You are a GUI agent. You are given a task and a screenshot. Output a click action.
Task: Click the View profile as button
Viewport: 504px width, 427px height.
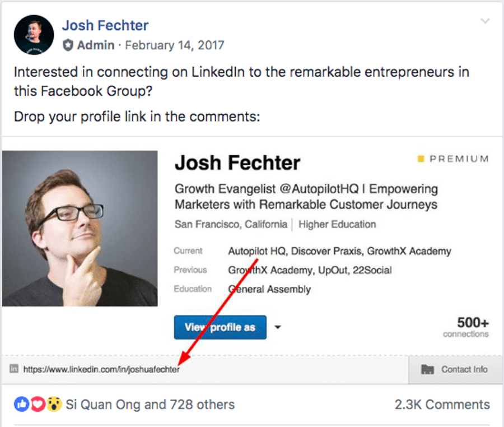pos(220,327)
